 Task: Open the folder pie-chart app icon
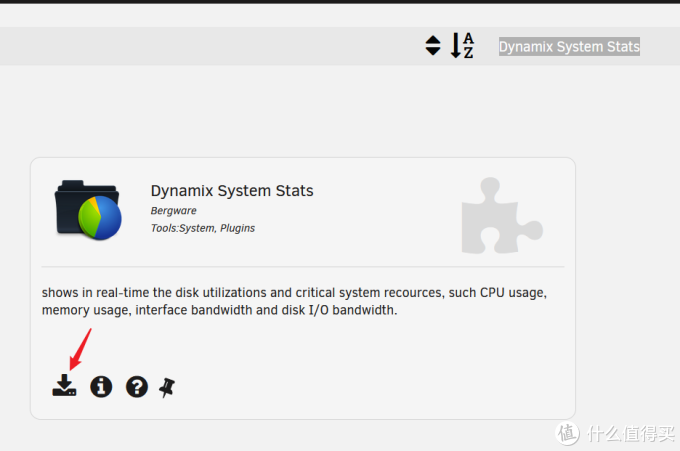pyautogui.click(x=88, y=210)
